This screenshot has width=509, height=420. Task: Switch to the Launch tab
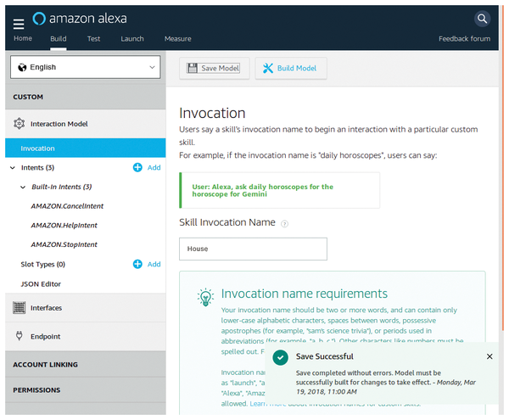[132, 39]
